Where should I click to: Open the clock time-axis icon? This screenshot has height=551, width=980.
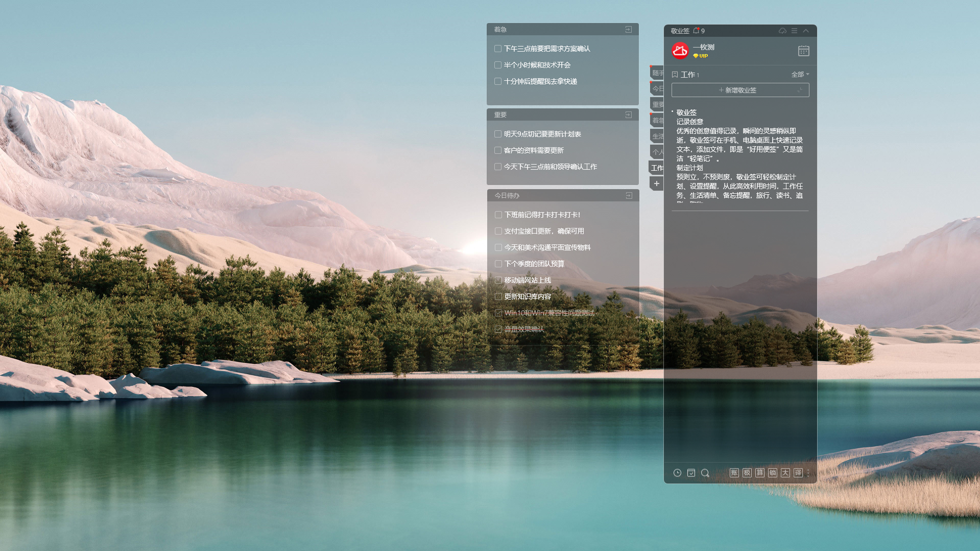(677, 473)
